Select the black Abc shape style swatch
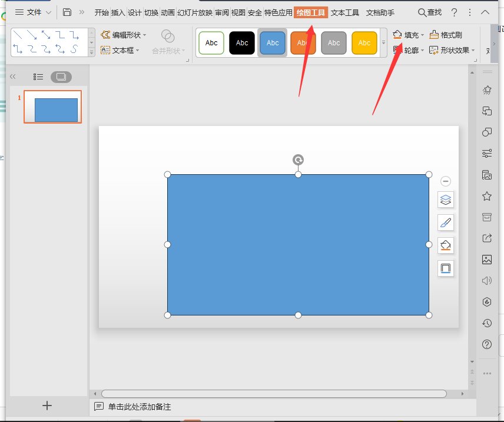 [242, 43]
